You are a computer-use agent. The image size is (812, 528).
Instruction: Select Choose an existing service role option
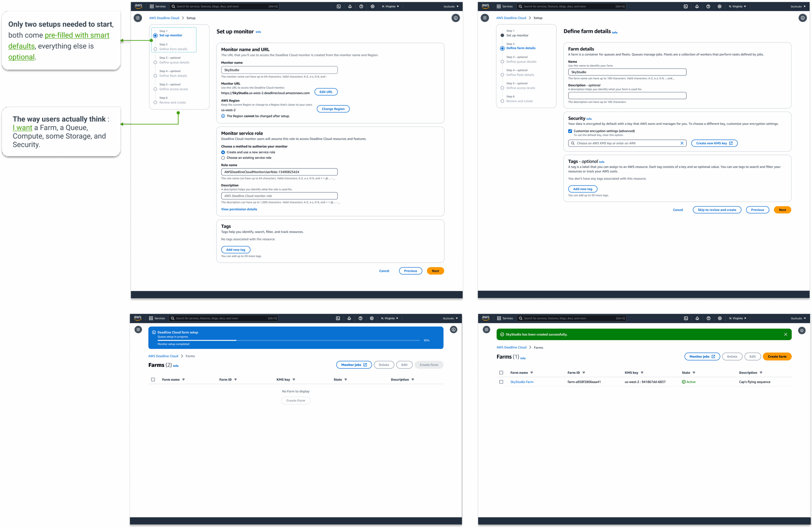tap(223, 158)
